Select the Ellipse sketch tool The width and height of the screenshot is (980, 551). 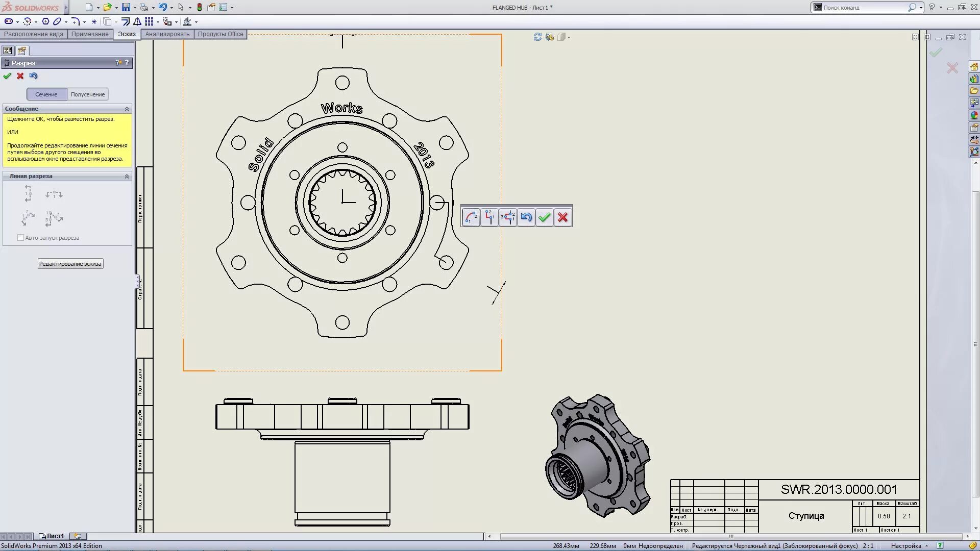tap(57, 21)
